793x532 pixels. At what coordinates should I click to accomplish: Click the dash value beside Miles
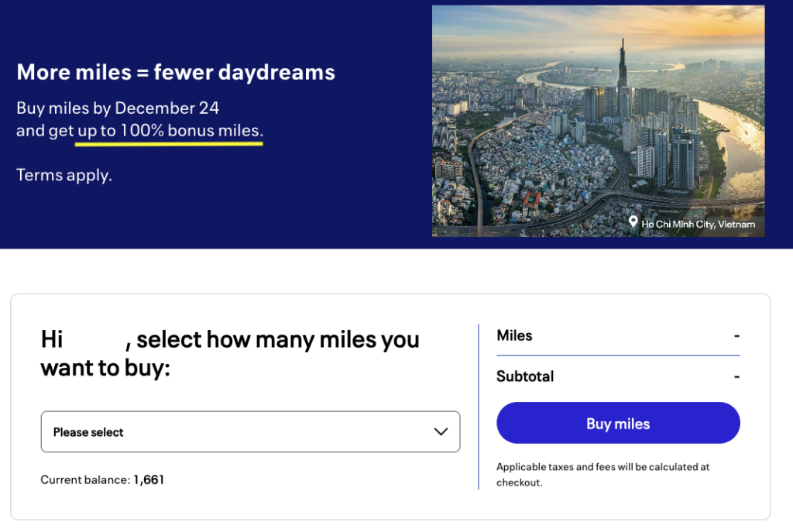[736, 336]
